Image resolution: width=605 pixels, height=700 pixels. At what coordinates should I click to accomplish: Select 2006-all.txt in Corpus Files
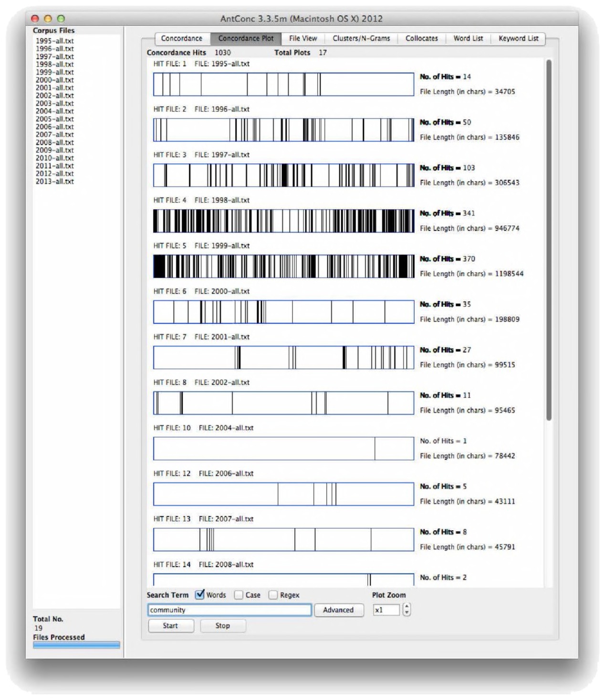pyautogui.click(x=55, y=127)
